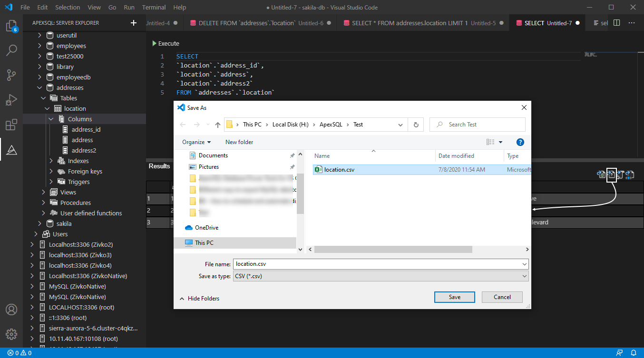644x358 pixels.
Task: Export query results to Excel
Action: point(601,174)
